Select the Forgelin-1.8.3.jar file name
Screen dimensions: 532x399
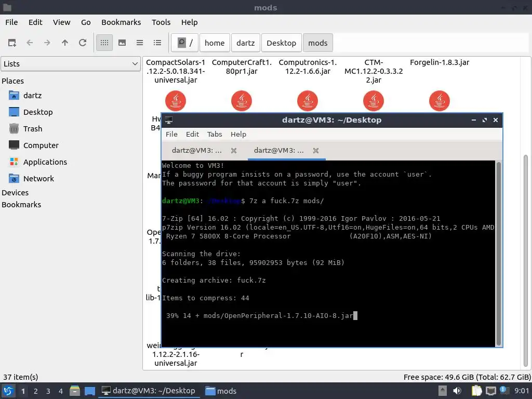click(x=440, y=62)
